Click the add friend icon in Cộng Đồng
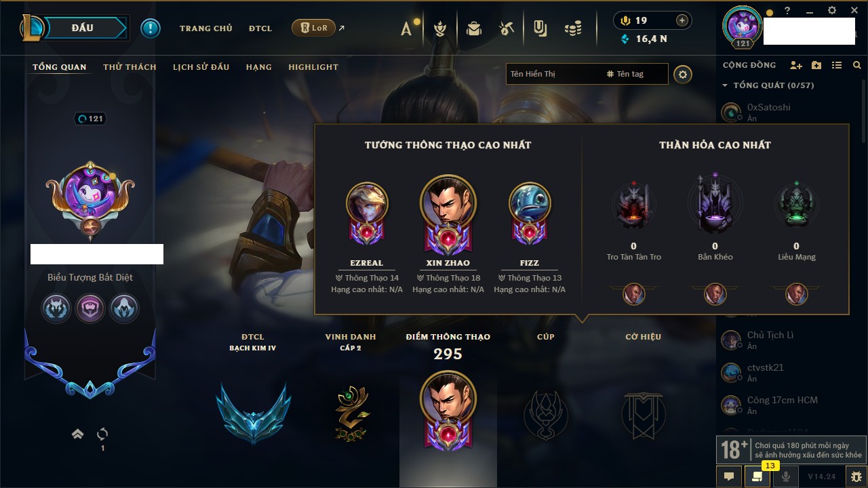The height and width of the screenshot is (488, 868). pos(796,65)
